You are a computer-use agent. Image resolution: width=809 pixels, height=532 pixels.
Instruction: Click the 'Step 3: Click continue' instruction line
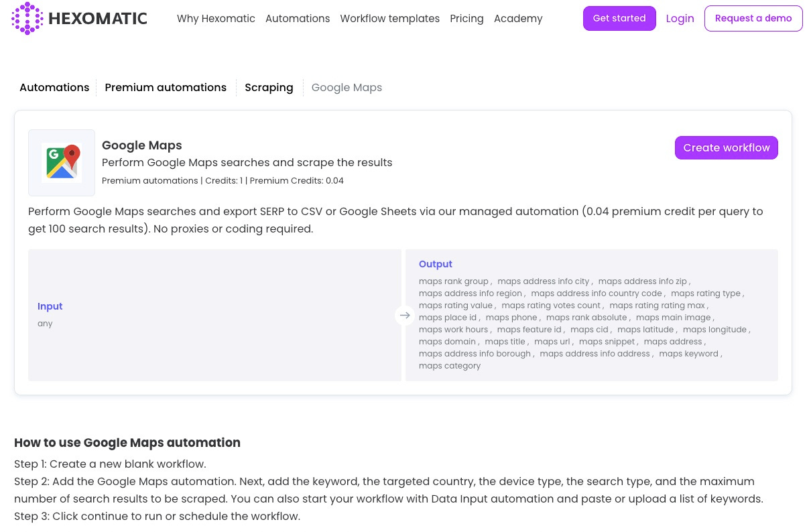pos(157,517)
